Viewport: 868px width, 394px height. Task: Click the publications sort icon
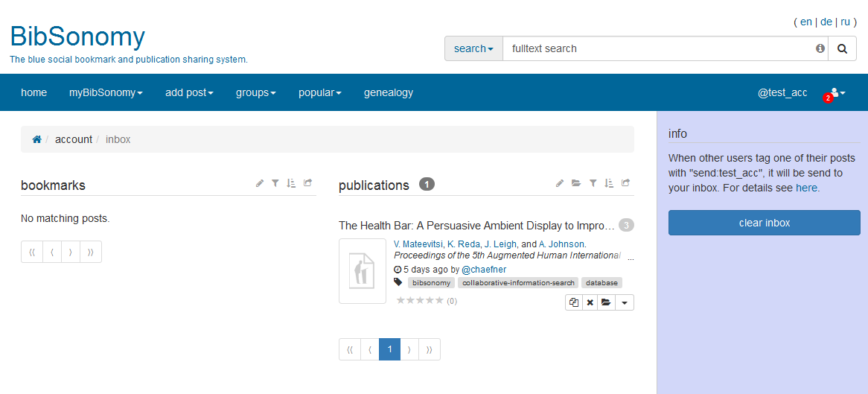pos(609,183)
